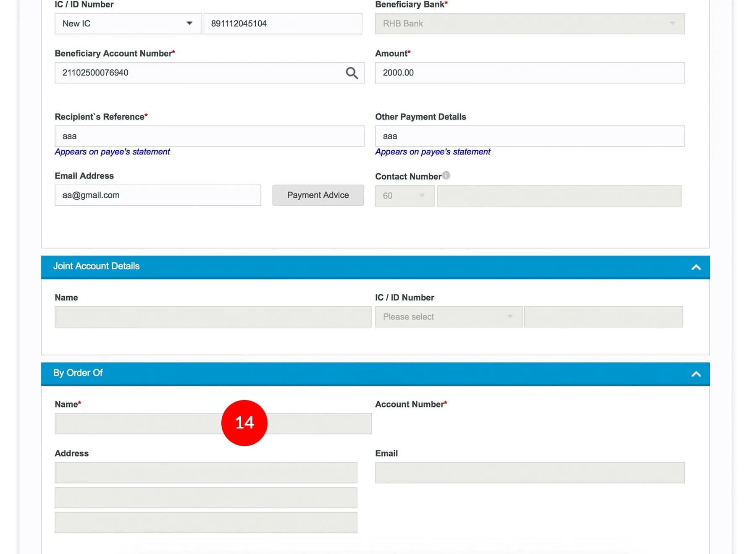Click the Contact Number phone input field
This screenshot has height=554, width=756.
click(x=559, y=196)
